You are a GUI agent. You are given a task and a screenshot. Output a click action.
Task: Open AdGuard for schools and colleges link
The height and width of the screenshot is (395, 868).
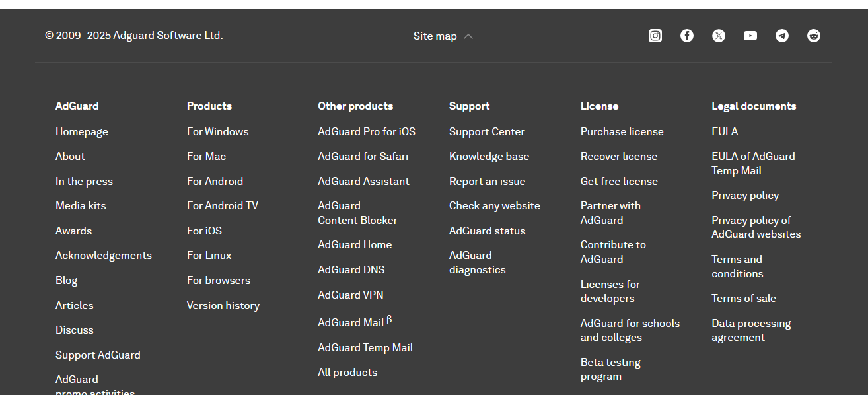pos(630,330)
